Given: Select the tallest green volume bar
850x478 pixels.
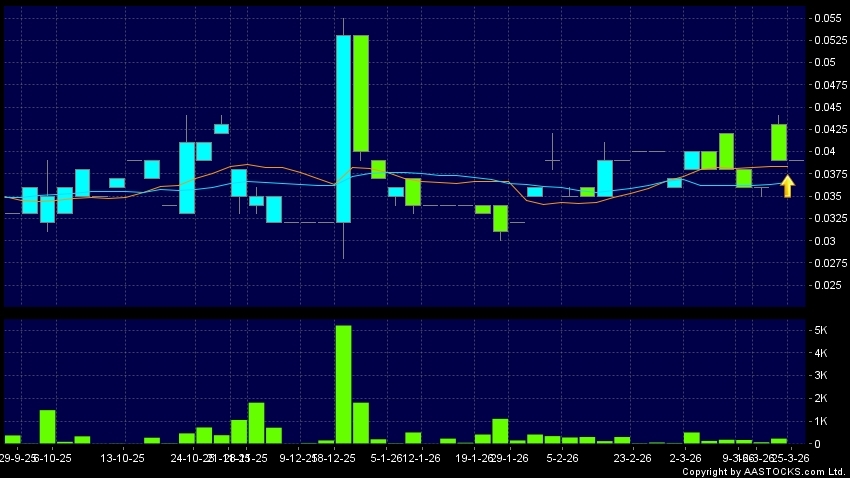Looking at the screenshot, I should [343, 383].
